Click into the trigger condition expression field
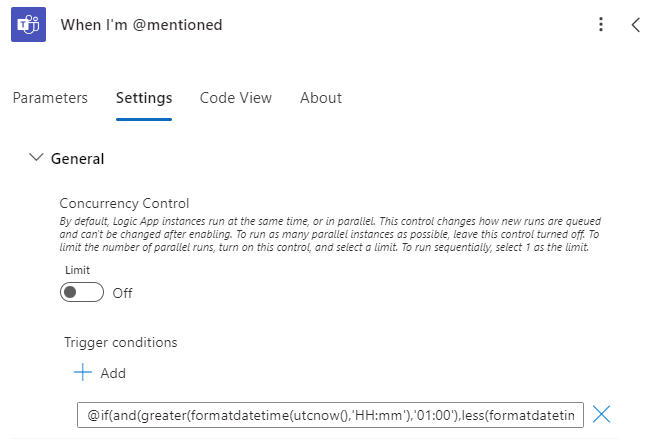 point(330,414)
